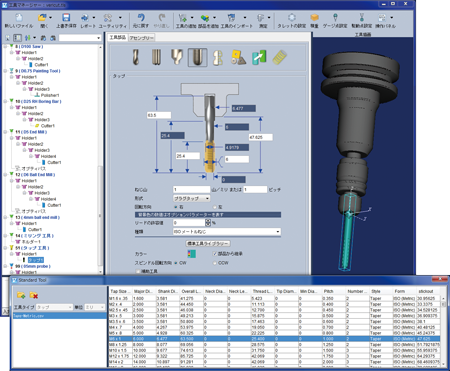Image resolution: width=450 pixels, height=371 pixels.
Task: Toggle inherit from component (部品から継承) checkbox
Action: coord(215,254)
